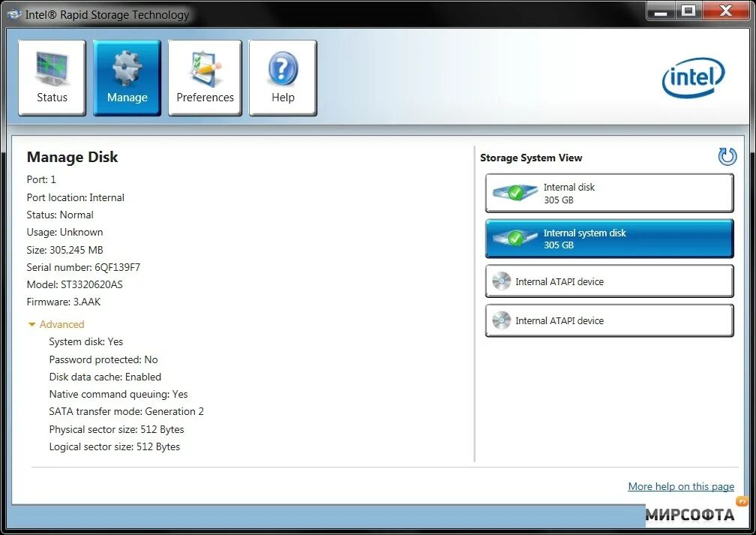Refresh the Storage System View

click(727, 157)
